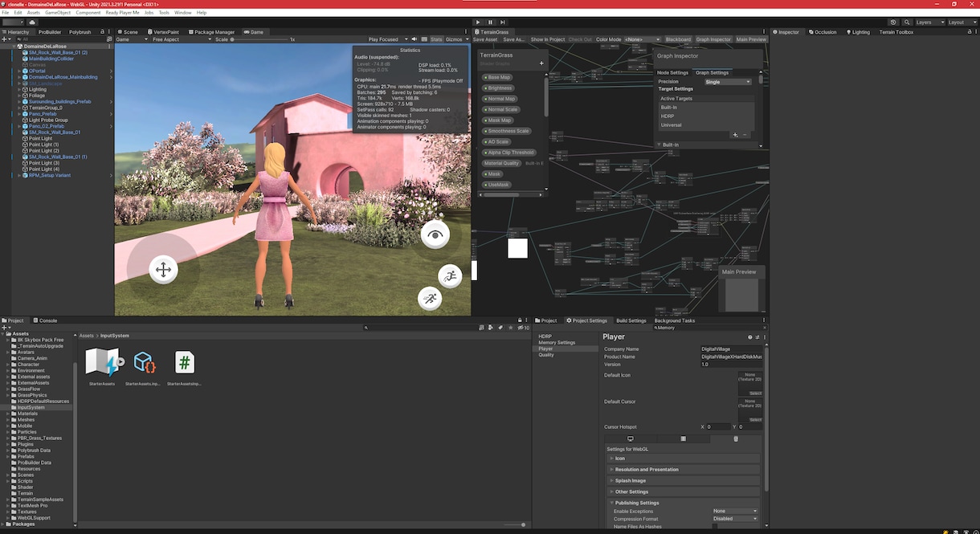This screenshot has width=980, height=534.
Task: Pause the editor with the Pause button
Action: coord(490,22)
